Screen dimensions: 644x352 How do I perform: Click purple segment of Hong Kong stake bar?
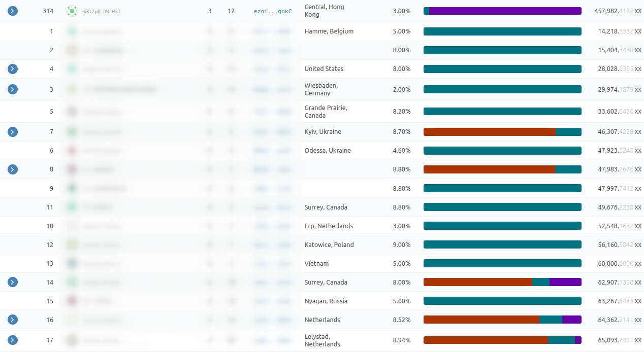[x=505, y=11]
